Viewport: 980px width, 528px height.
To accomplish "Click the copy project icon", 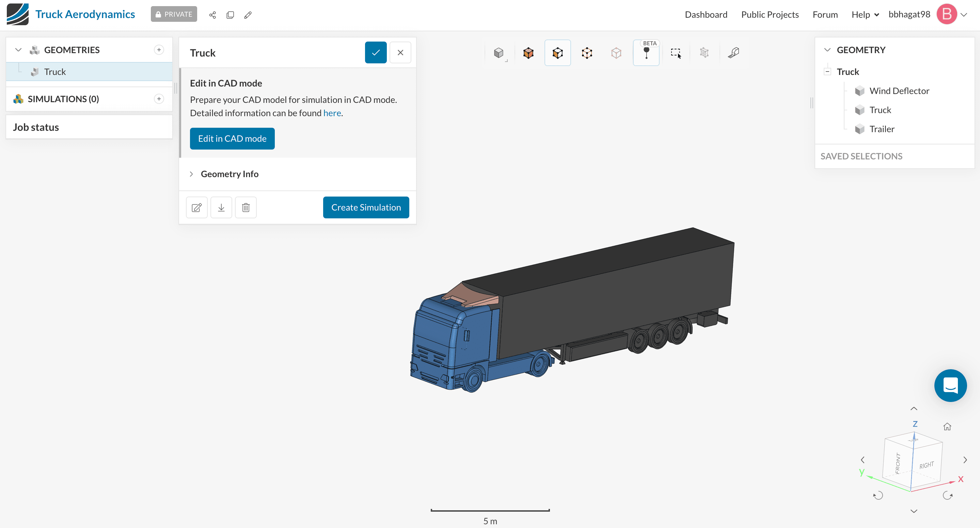I will click(230, 15).
